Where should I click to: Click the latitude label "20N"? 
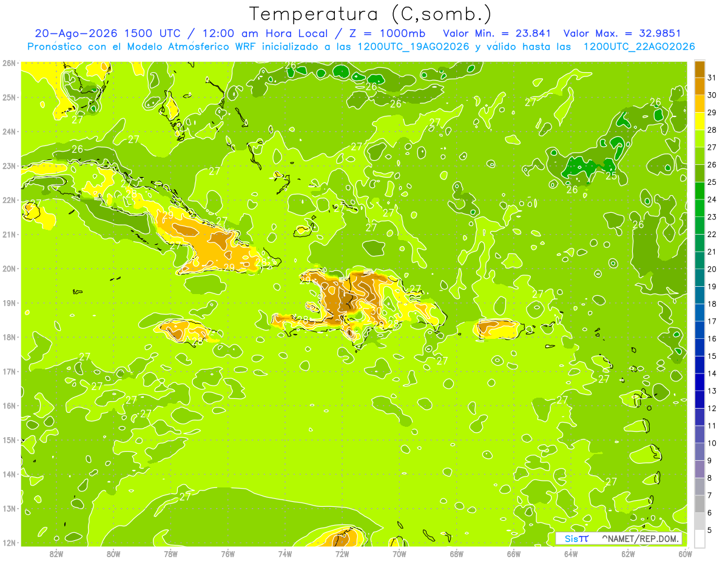(x=9, y=269)
